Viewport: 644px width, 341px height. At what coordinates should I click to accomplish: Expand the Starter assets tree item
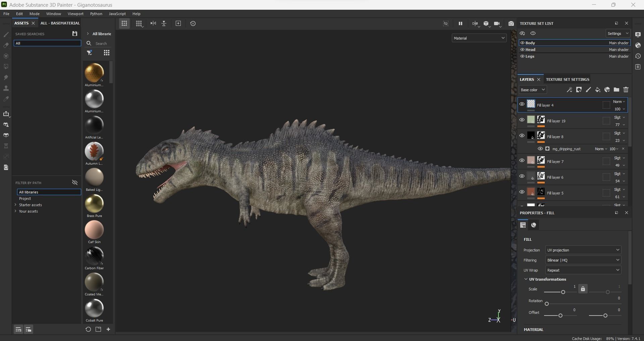point(15,205)
